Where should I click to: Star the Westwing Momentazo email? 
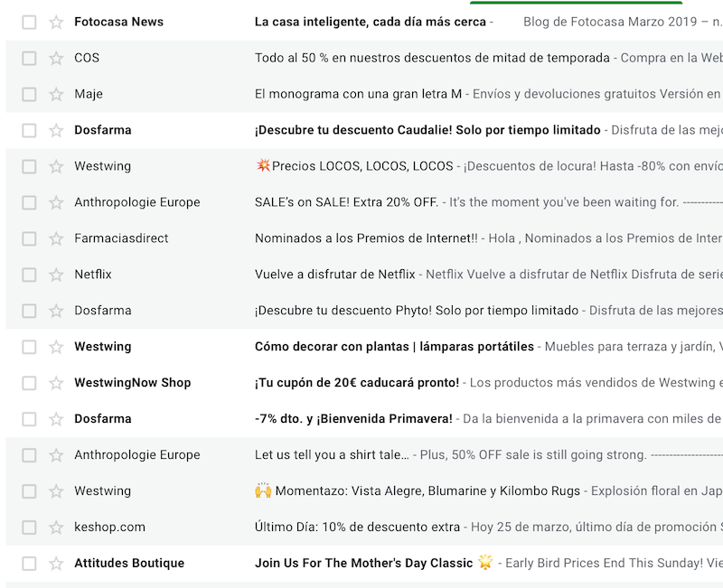point(56,491)
